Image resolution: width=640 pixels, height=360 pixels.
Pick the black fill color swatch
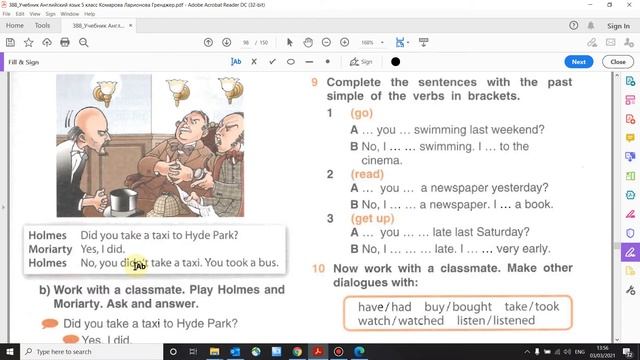point(396,62)
